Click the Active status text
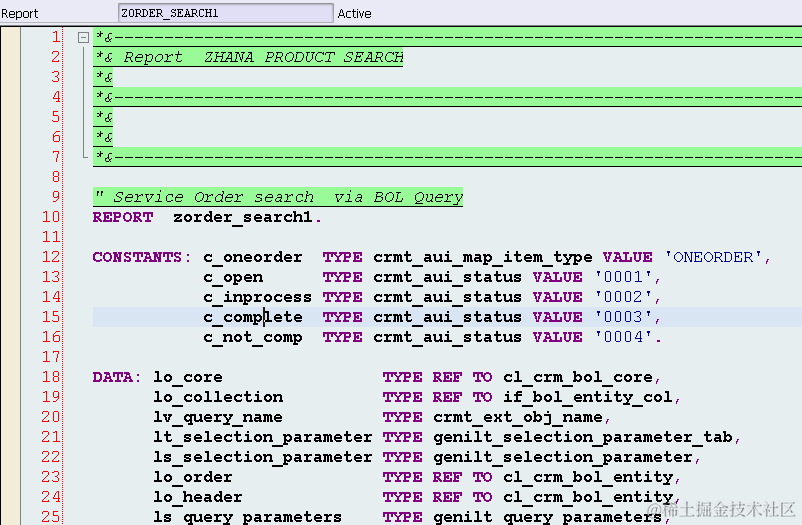 [x=354, y=14]
